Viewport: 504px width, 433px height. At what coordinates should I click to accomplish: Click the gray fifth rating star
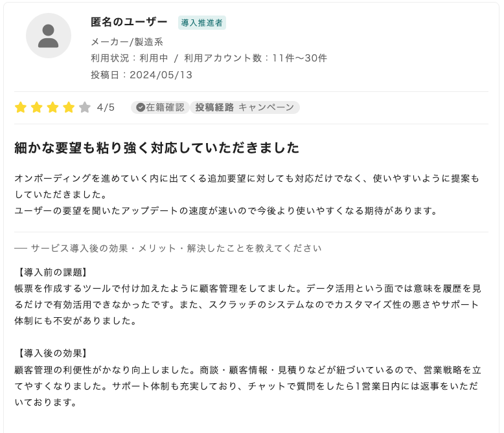85,107
